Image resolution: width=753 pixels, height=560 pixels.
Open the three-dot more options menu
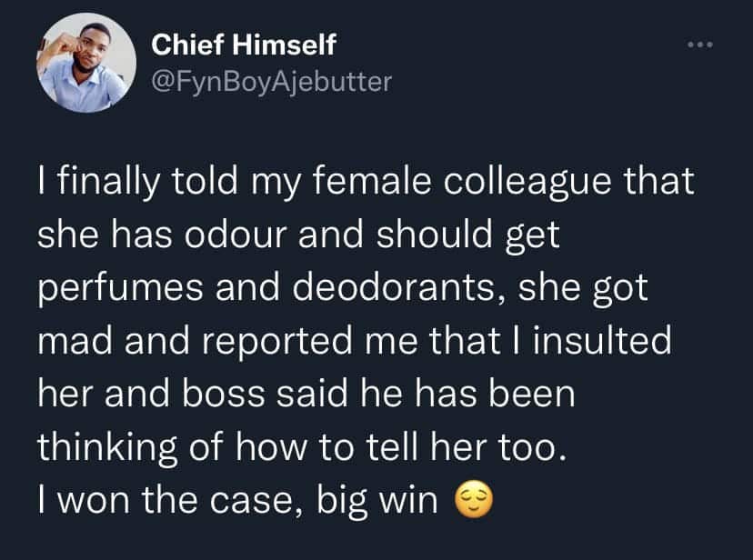(x=699, y=44)
